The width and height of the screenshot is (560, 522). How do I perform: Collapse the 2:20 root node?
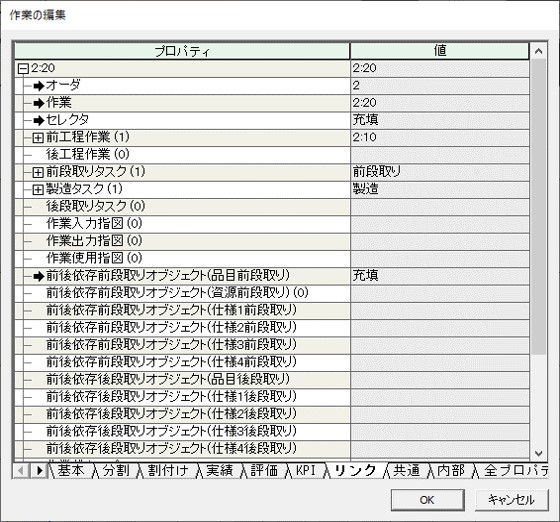[23, 69]
